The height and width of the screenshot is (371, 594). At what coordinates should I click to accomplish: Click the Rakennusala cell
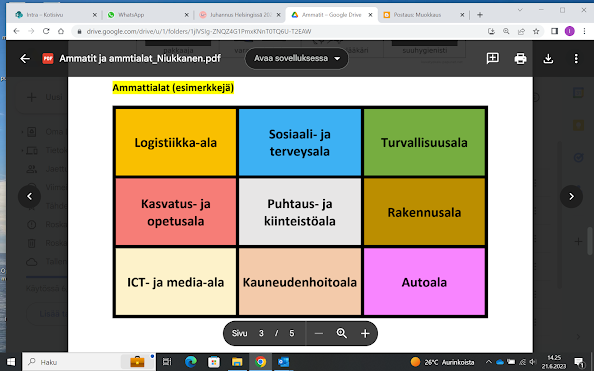[424, 212]
